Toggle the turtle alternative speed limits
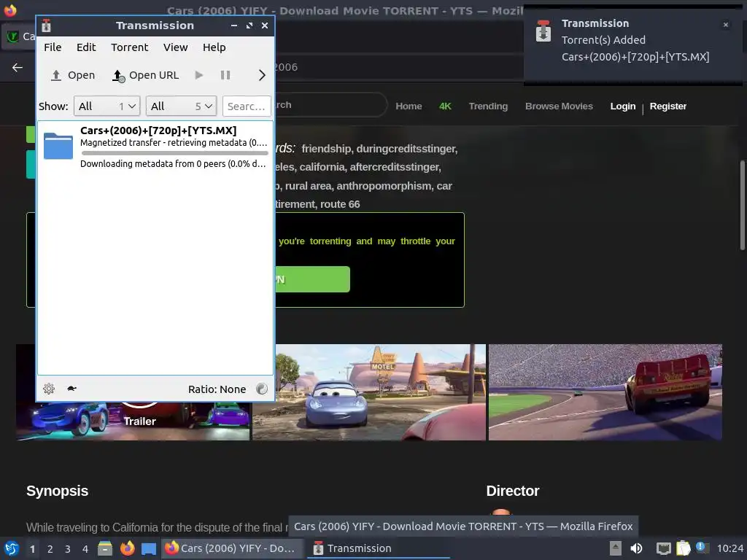The width and height of the screenshot is (747, 560). [72, 389]
